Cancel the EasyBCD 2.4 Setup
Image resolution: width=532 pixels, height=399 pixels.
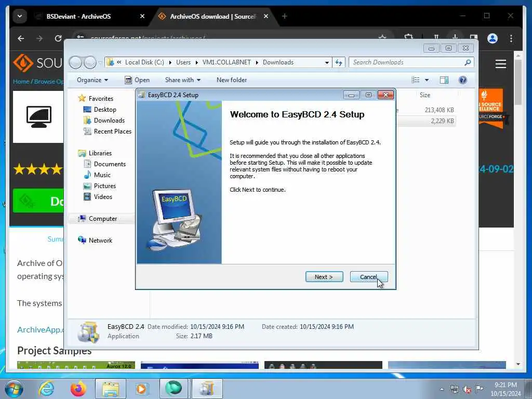coord(369,277)
